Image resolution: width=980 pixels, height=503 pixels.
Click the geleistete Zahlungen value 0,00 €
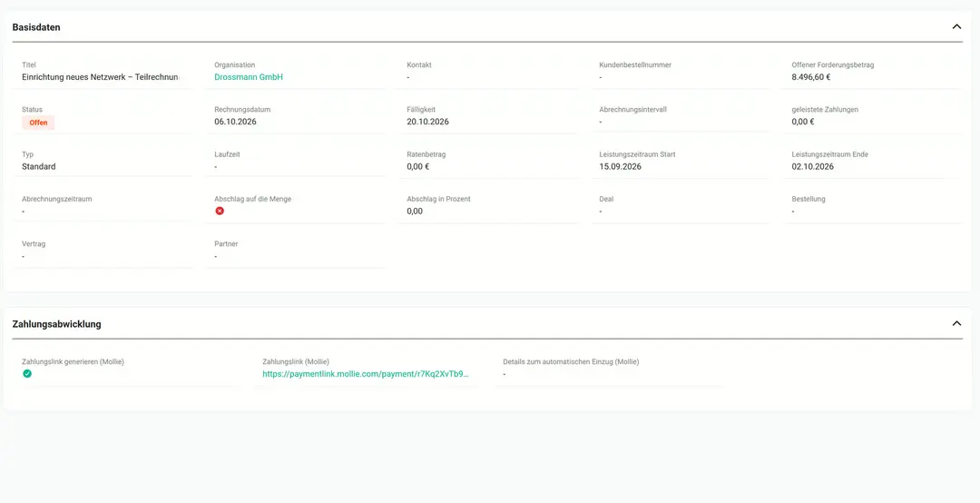802,122
